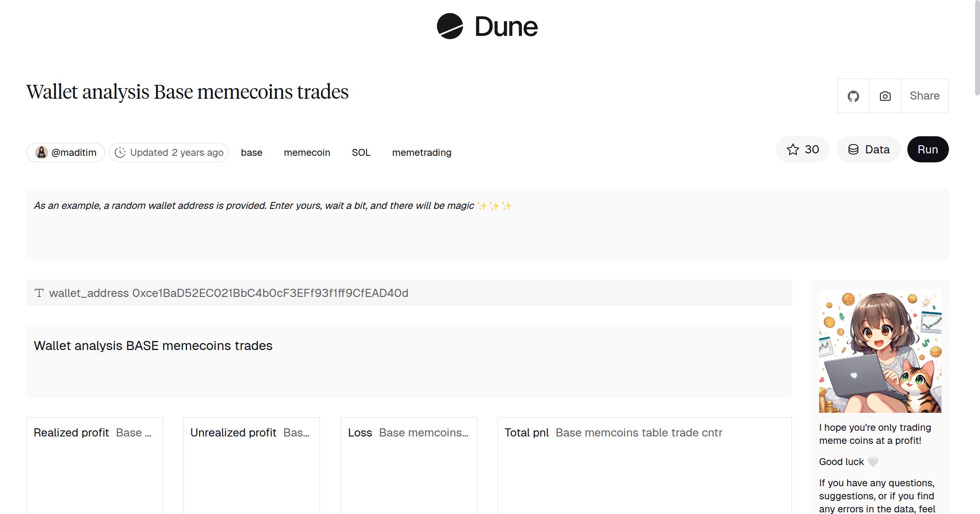Star the query via the star icon
The image size is (980, 514).
793,149
